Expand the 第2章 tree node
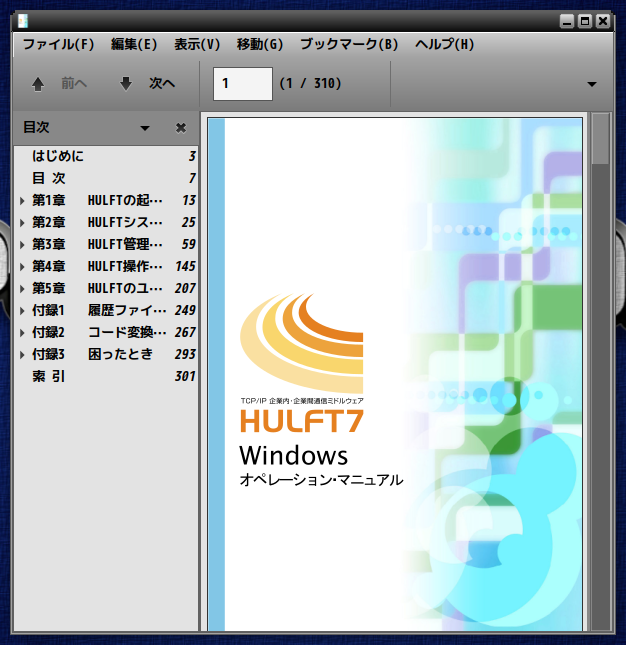The image size is (626, 645). click(x=22, y=223)
